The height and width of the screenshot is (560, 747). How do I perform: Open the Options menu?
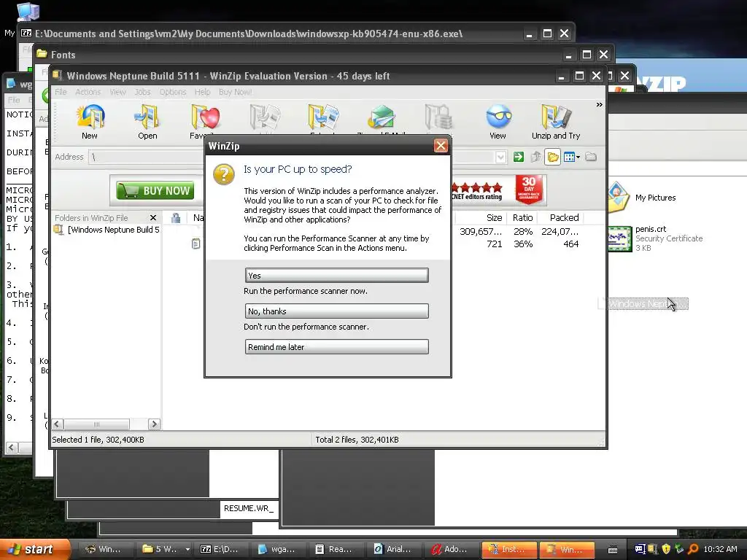[x=172, y=92]
